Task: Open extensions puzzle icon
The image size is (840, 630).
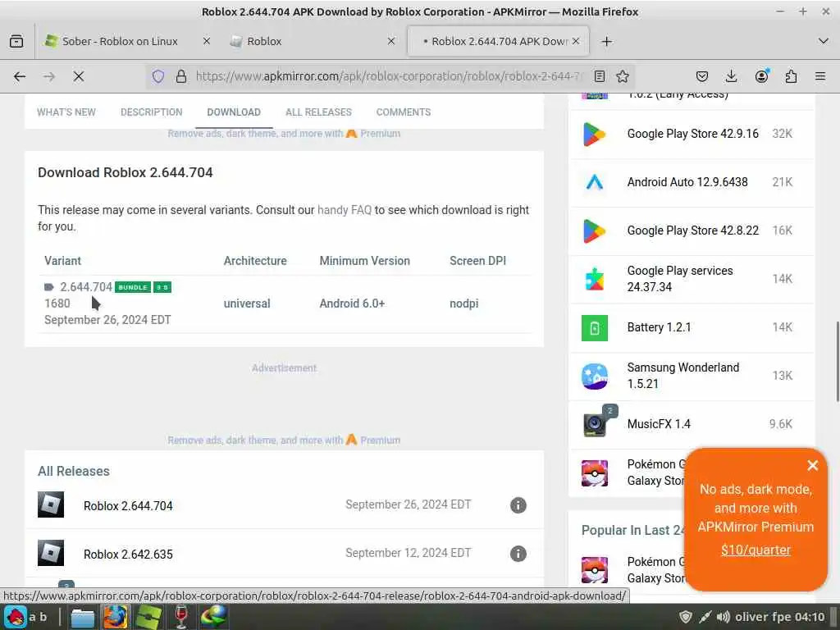Action: (x=791, y=76)
